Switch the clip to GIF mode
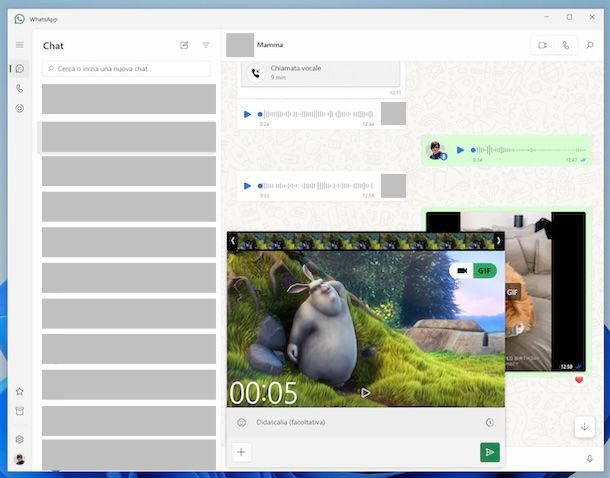610x478 pixels. (484, 271)
